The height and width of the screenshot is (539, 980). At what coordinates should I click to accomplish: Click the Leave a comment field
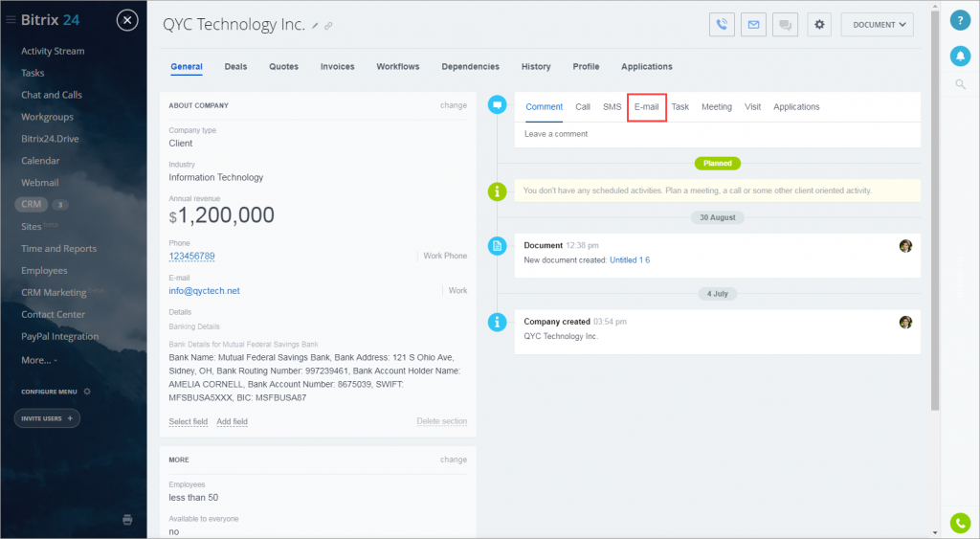(x=718, y=134)
